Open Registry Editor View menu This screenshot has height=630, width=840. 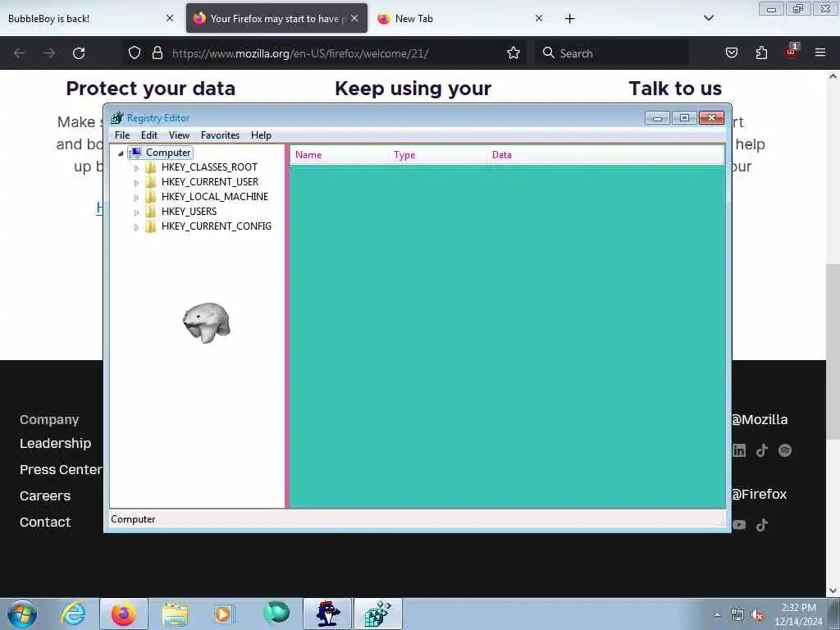[179, 135]
